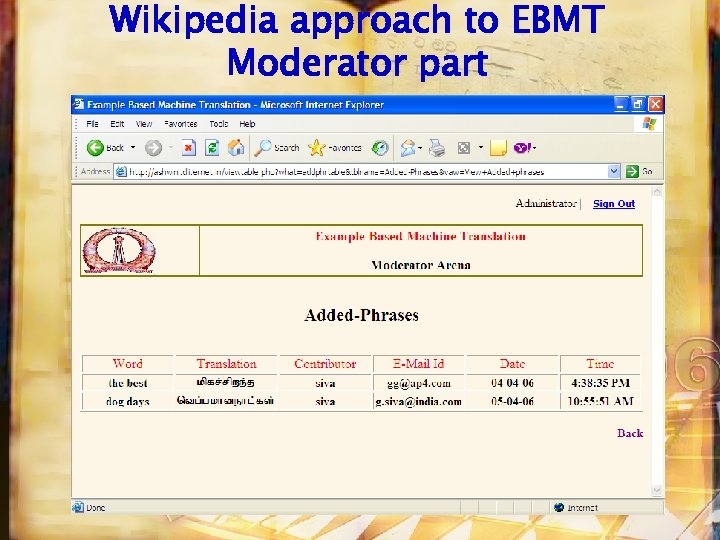Click the IE page icon in title bar

(x=79, y=104)
